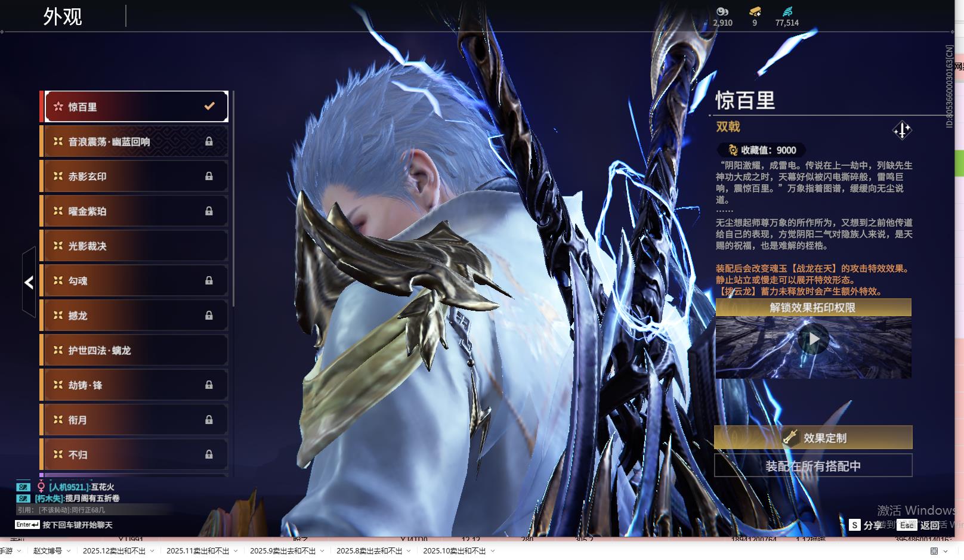
Task: Switch to 2025.10卖出和不出 sheet tab
Action: [455, 551]
